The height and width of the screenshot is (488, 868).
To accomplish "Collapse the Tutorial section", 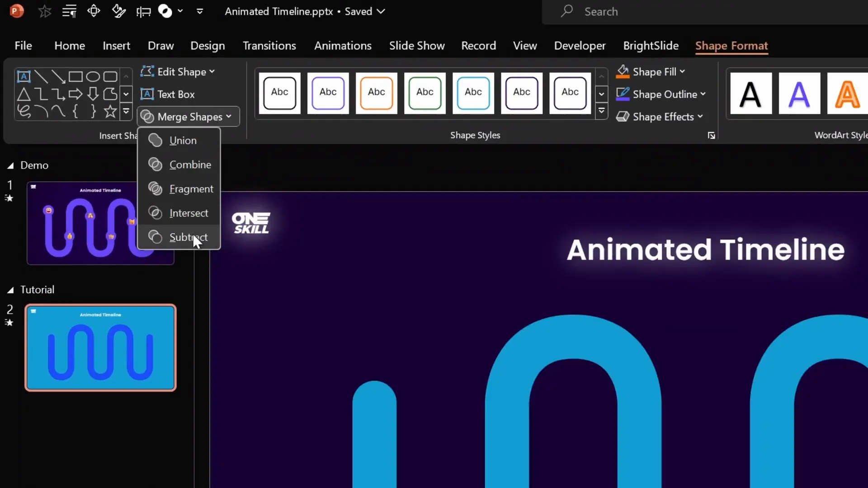I will [x=10, y=290].
